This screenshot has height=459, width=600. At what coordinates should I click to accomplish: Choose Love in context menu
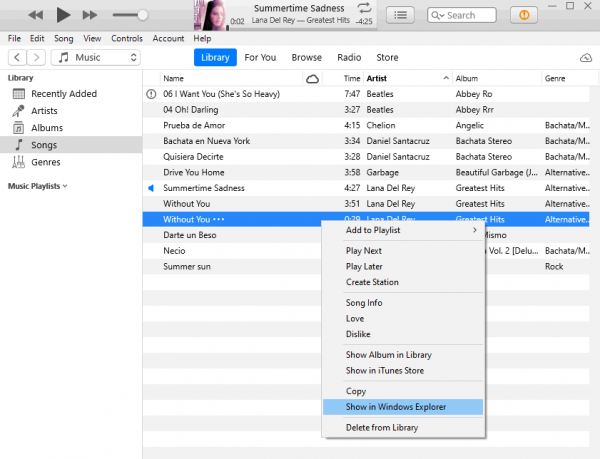click(x=403, y=319)
